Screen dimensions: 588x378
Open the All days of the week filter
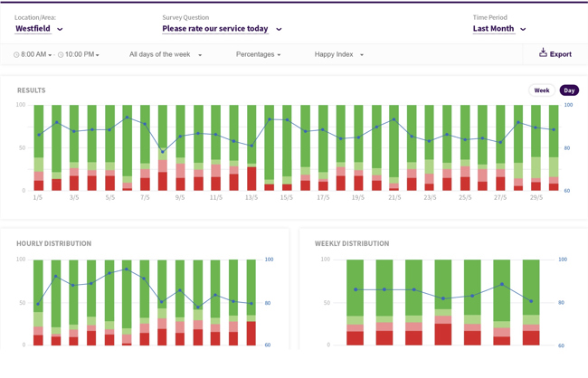(166, 55)
